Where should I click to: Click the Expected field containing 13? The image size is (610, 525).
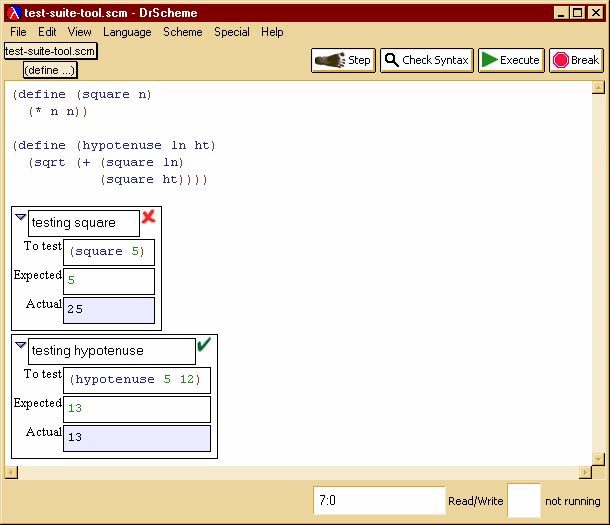(137, 409)
